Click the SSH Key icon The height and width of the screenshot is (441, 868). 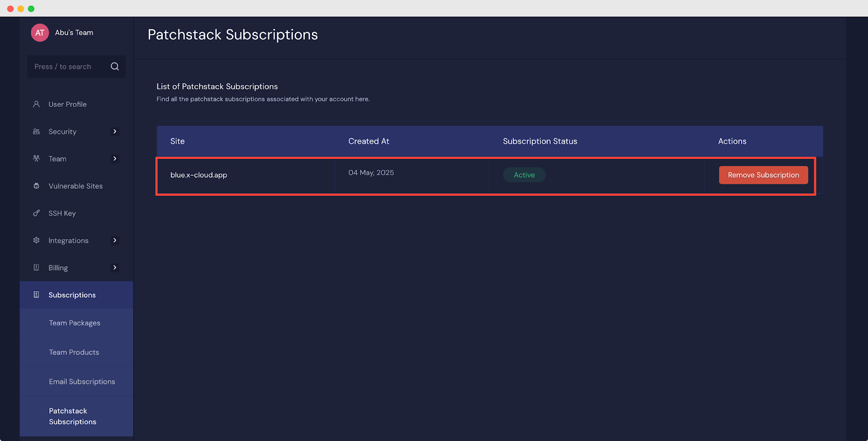tap(36, 213)
